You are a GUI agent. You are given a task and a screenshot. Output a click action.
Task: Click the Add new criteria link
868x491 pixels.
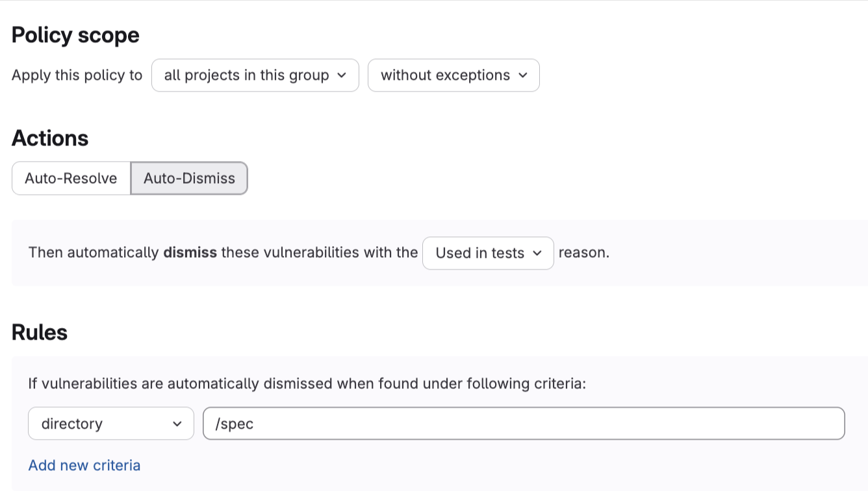click(x=84, y=465)
